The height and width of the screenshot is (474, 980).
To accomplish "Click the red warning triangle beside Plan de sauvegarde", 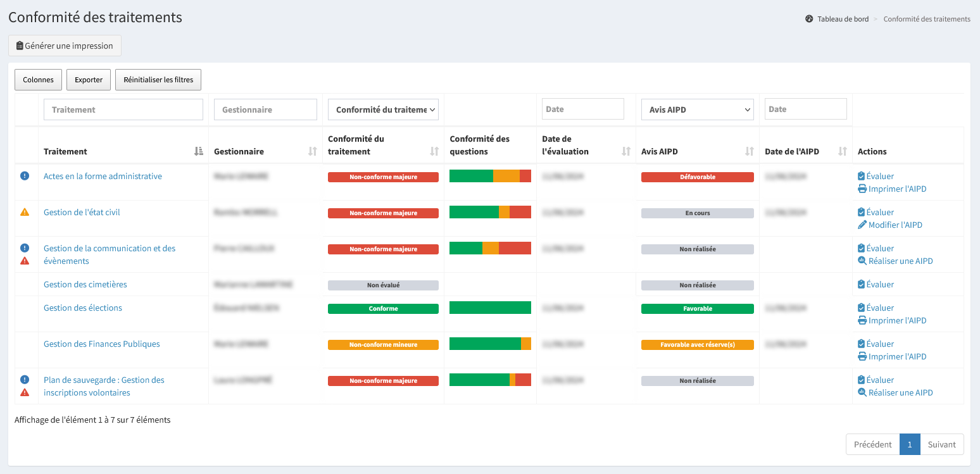I will 25,392.
